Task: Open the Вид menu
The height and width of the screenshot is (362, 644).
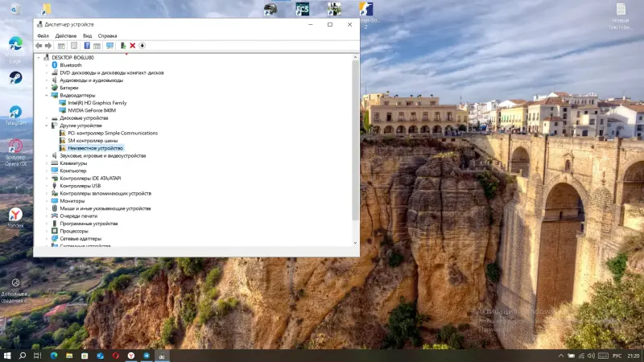Action: point(87,35)
